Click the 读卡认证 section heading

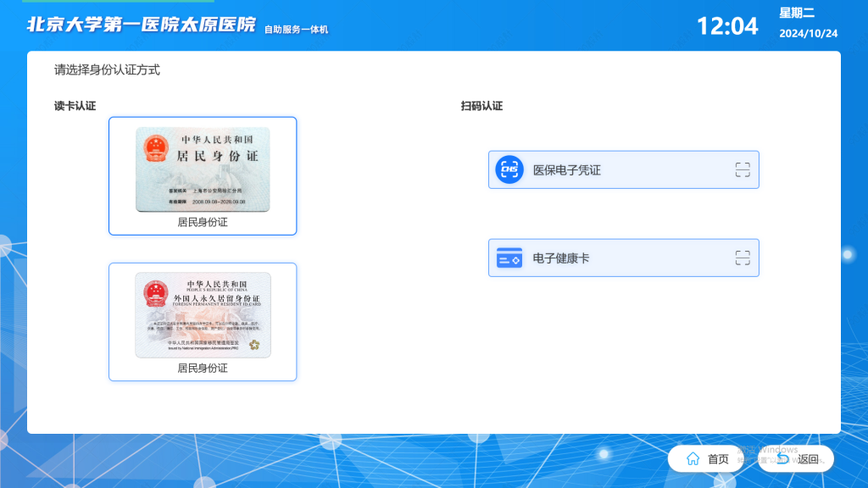click(75, 106)
